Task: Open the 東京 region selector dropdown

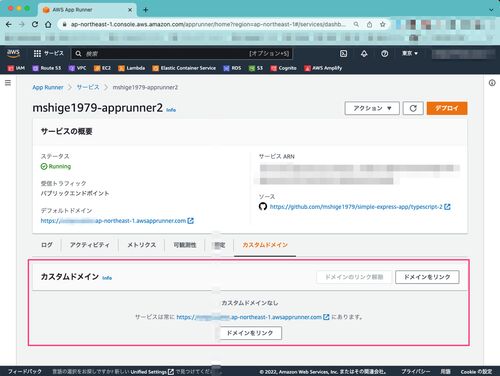Action: tap(410, 53)
